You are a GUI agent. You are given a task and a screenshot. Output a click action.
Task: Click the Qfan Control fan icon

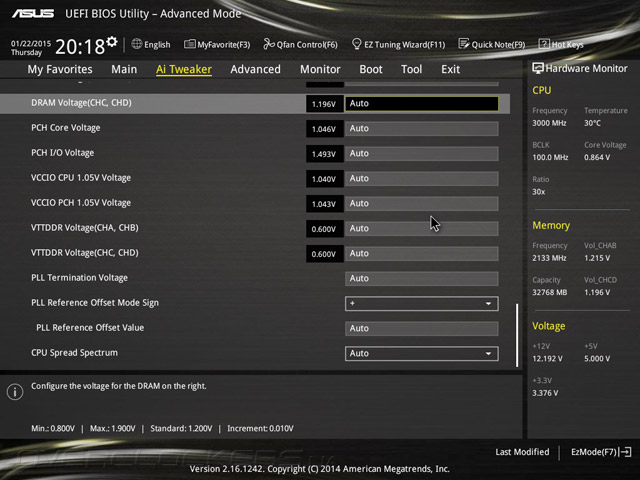click(269, 44)
